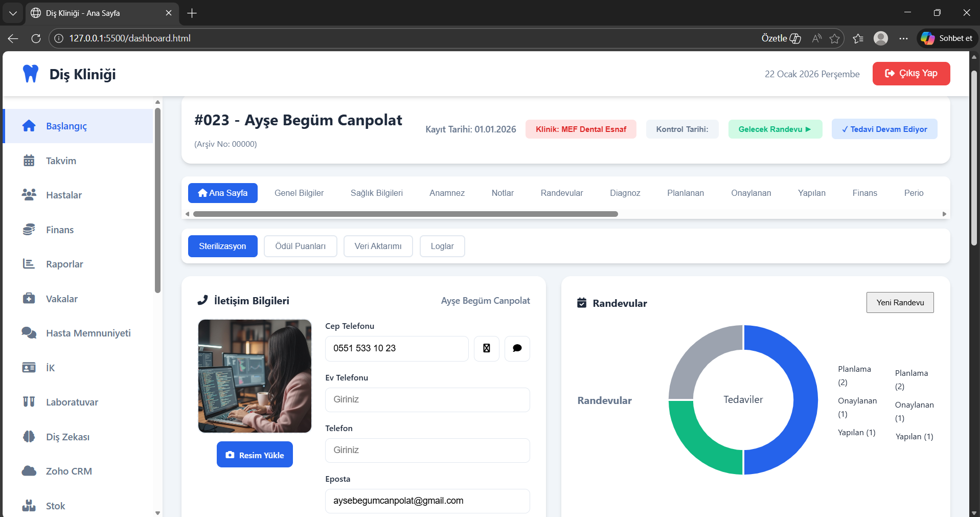Open the Notlar tab
The width and height of the screenshot is (980, 517).
coord(503,193)
